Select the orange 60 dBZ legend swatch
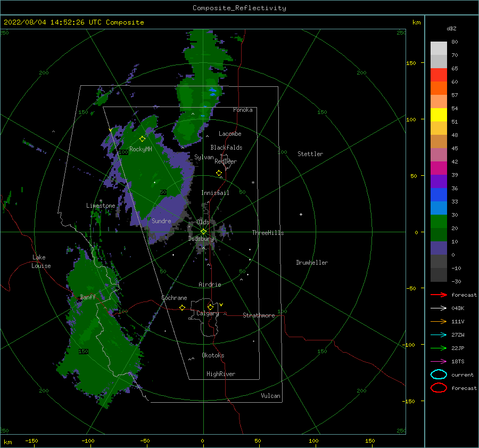This screenshot has width=479, height=448. (439, 88)
